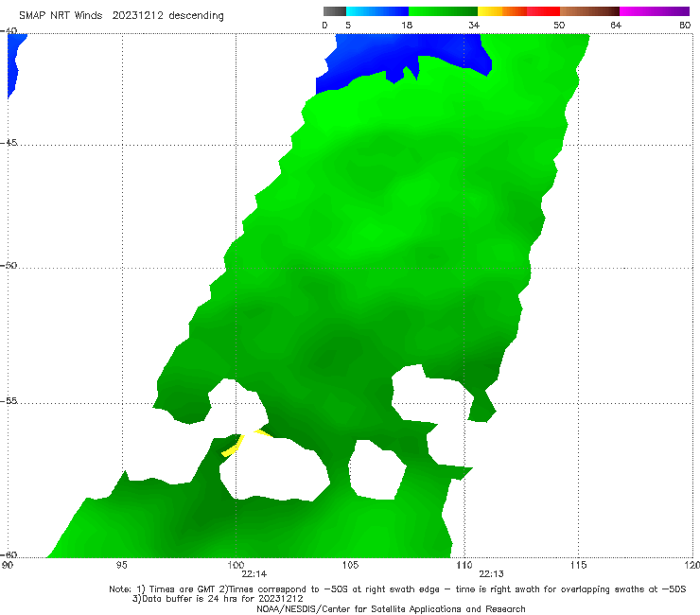Click the gray segment of the color scale
The height and width of the screenshot is (615, 700).
334,11
